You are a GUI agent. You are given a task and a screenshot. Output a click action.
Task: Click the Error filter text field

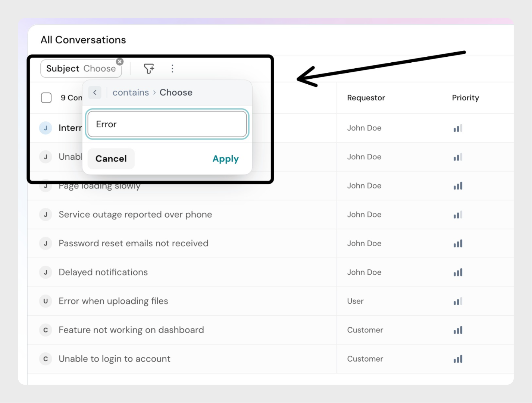pos(167,124)
